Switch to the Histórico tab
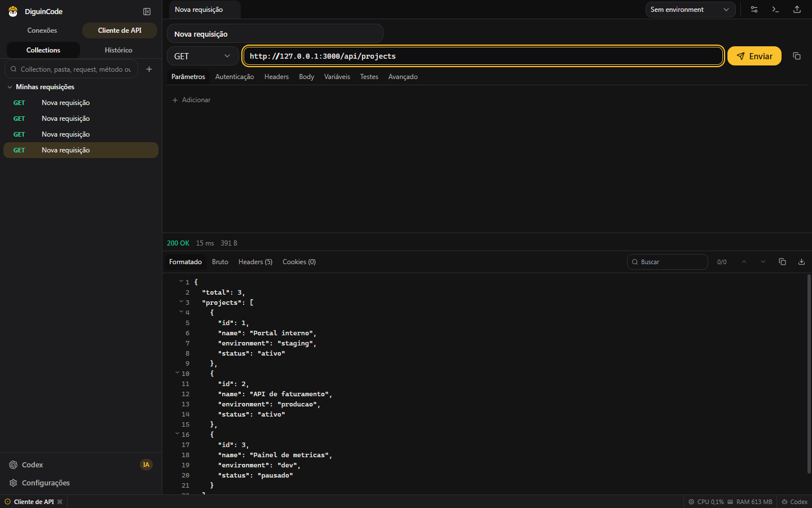 coord(118,50)
